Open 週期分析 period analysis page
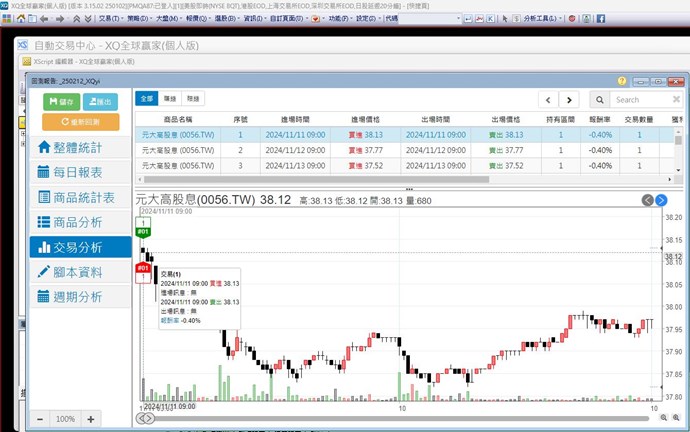Viewport: 690px width, 432px height. pos(82,297)
